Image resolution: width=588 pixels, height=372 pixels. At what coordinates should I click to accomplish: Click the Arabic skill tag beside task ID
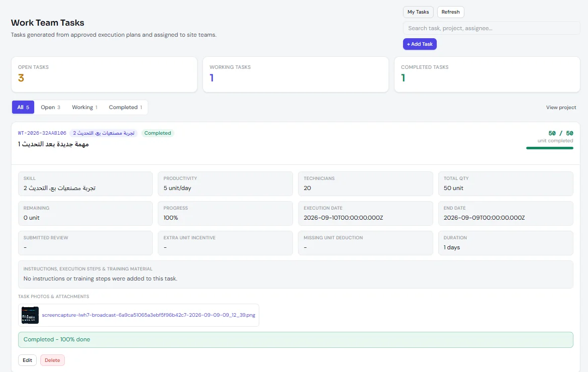click(104, 133)
